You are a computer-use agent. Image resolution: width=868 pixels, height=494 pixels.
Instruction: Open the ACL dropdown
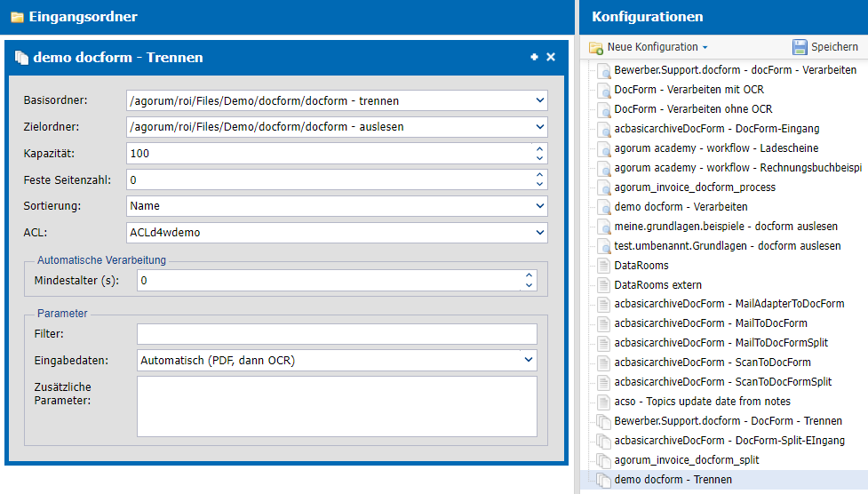540,233
